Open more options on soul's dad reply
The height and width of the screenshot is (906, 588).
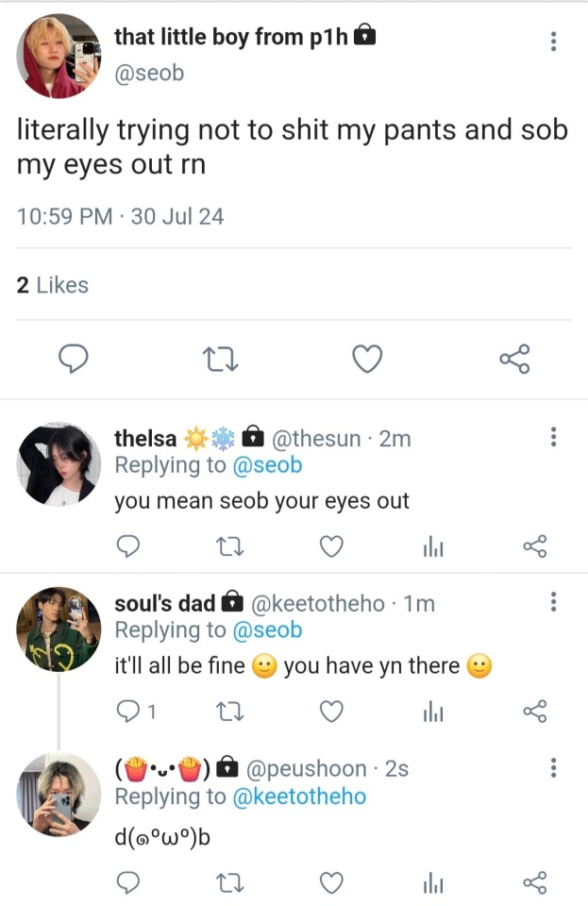[553, 602]
